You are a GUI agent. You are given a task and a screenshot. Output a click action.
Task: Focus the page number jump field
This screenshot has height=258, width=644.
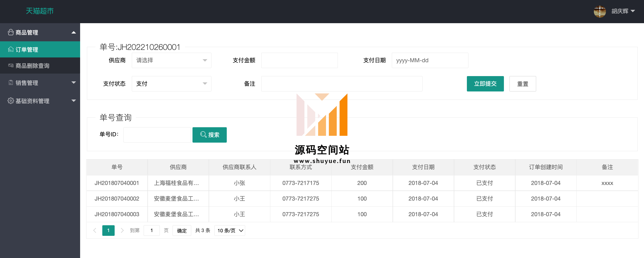click(x=152, y=231)
